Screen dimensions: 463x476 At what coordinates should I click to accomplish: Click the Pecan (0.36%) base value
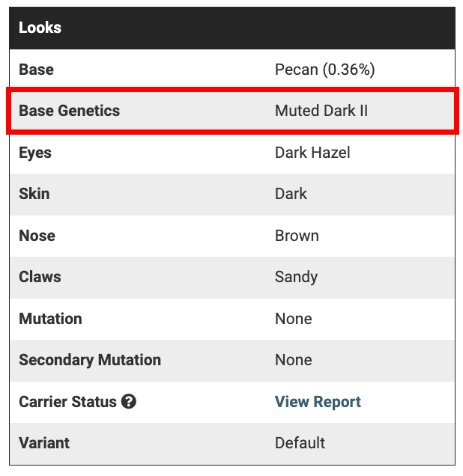coord(324,70)
